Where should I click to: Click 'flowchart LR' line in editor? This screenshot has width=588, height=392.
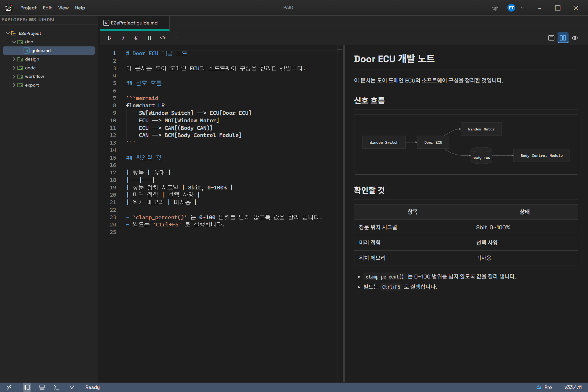[x=145, y=105]
